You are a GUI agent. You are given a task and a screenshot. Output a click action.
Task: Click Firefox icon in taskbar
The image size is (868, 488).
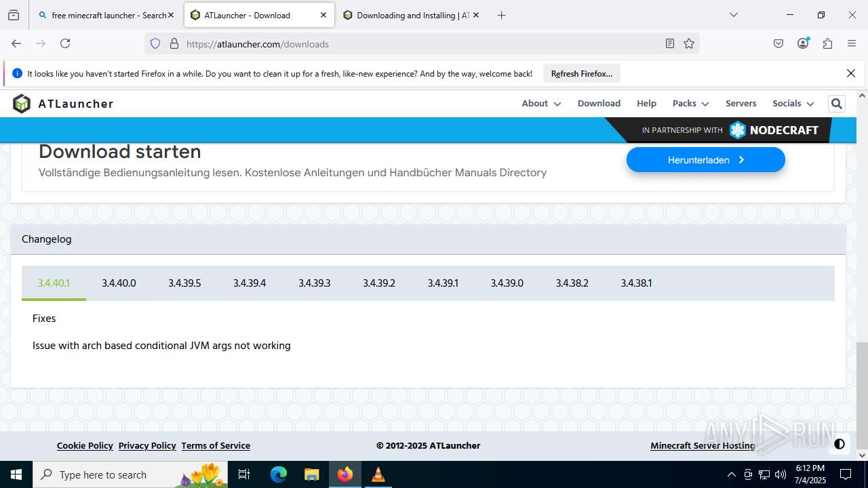click(x=344, y=474)
